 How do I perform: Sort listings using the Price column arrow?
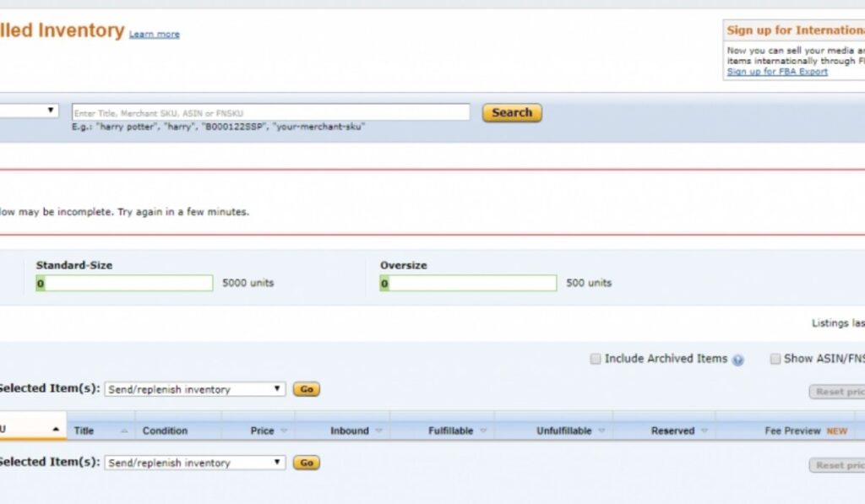click(283, 430)
